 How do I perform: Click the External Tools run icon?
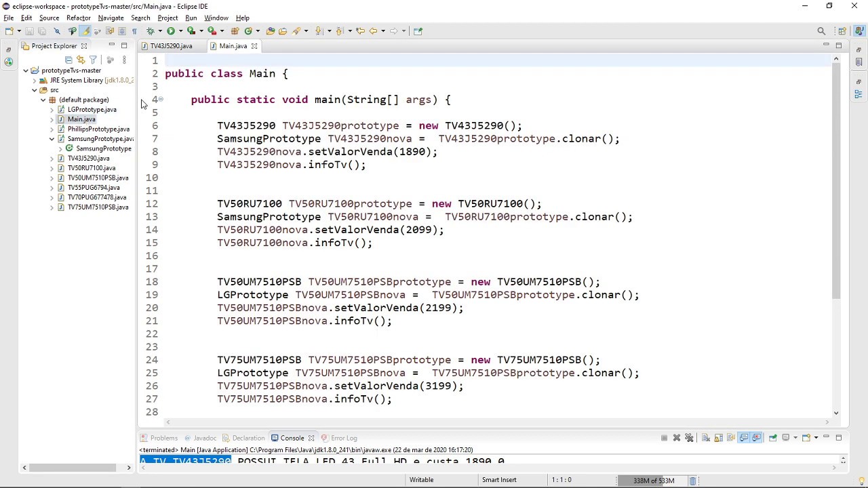pos(212,30)
